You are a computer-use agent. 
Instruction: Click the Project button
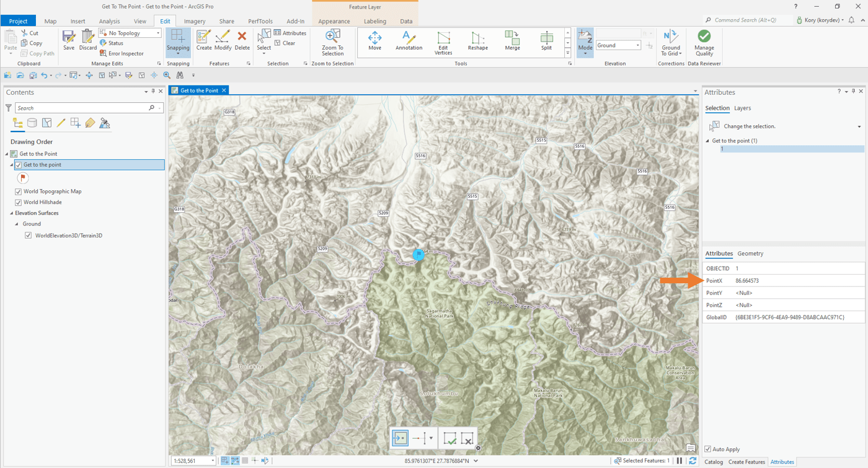[19, 21]
